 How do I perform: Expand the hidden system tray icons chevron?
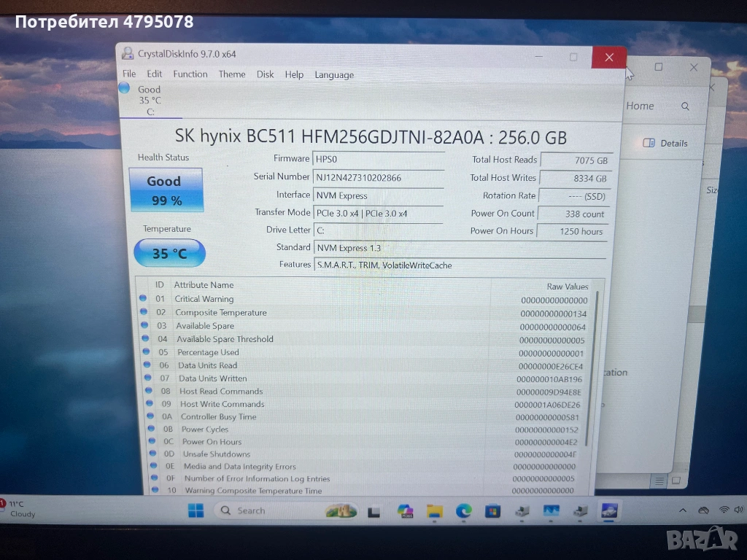(x=683, y=510)
